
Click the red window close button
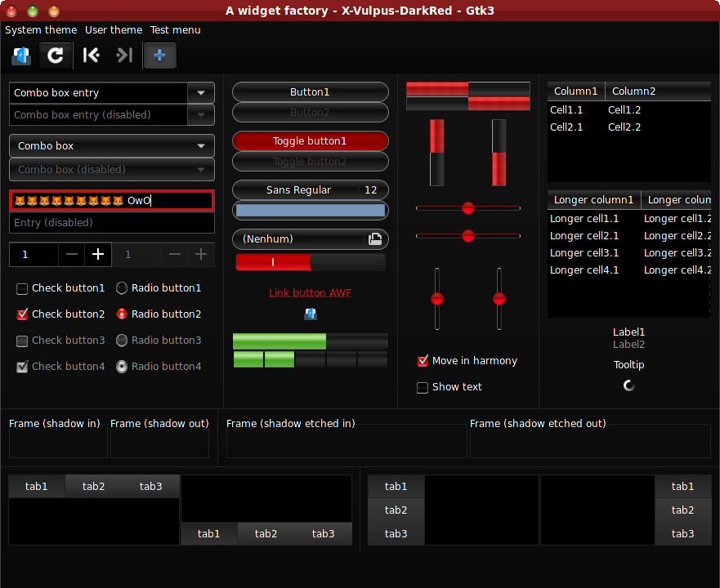[x=11, y=11]
